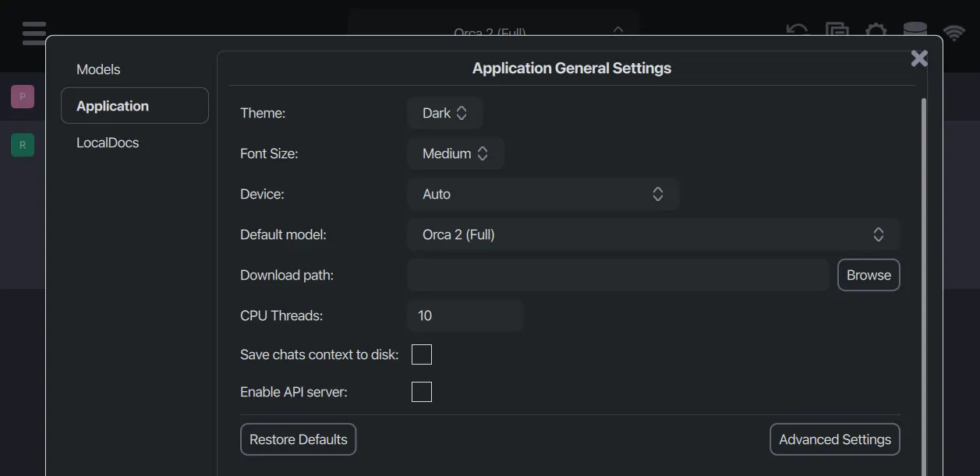Close the settings dialog with the X
This screenshot has height=476, width=980.
[919, 58]
